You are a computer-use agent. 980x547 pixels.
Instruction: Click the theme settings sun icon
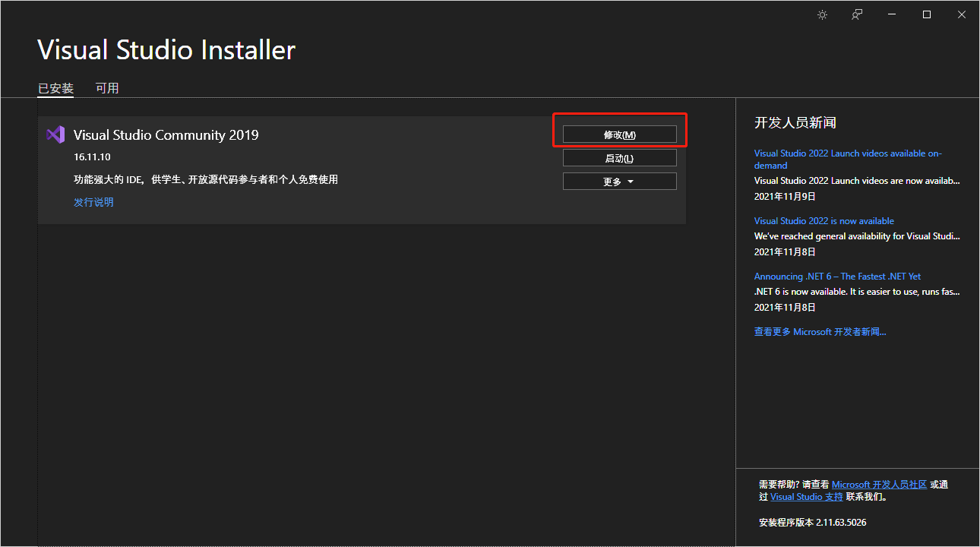[x=822, y=14]
